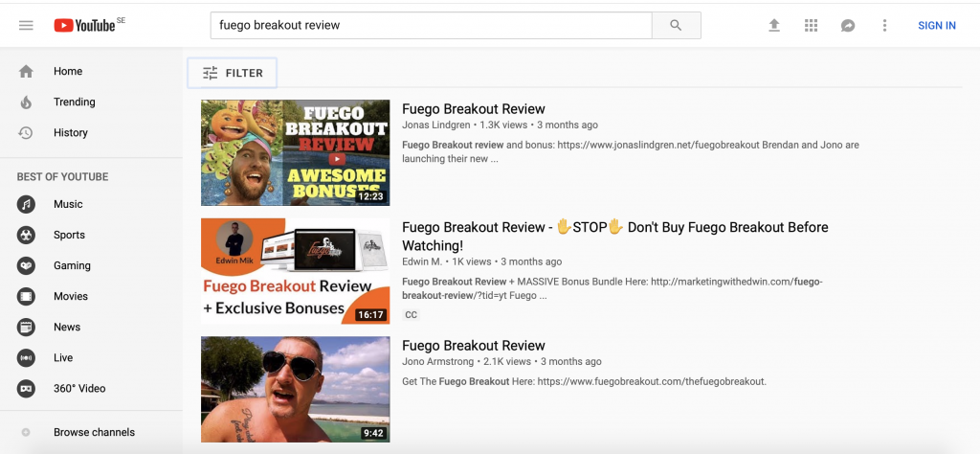Click the Music note icon
980x454 pixels.
click(x=26, y=204)
